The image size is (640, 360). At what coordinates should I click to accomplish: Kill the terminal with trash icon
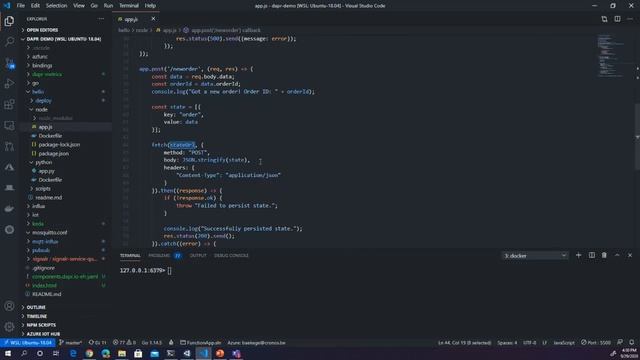tap(604, 256)
